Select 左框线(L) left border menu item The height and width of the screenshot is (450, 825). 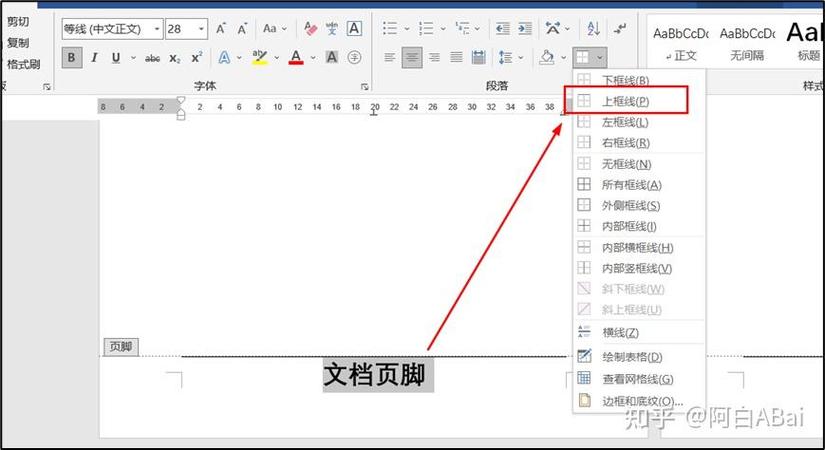click(x=638, y=122)
